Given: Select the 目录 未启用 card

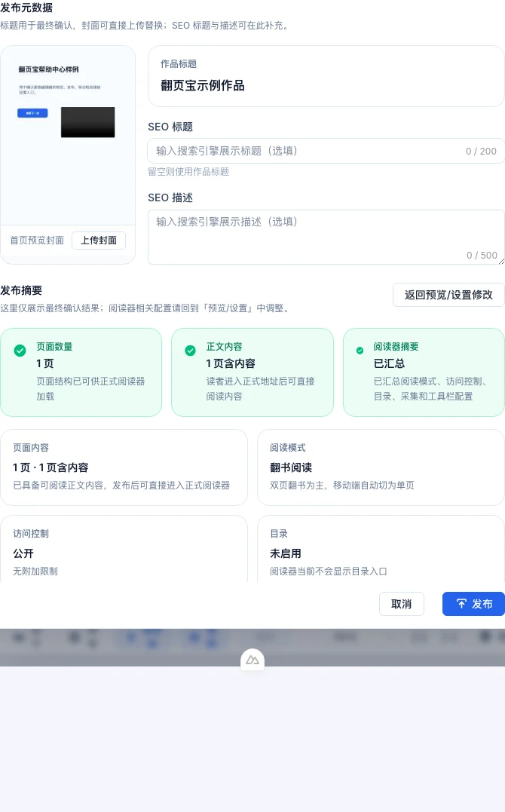Looking at the screenshot, I should (381, 549).
